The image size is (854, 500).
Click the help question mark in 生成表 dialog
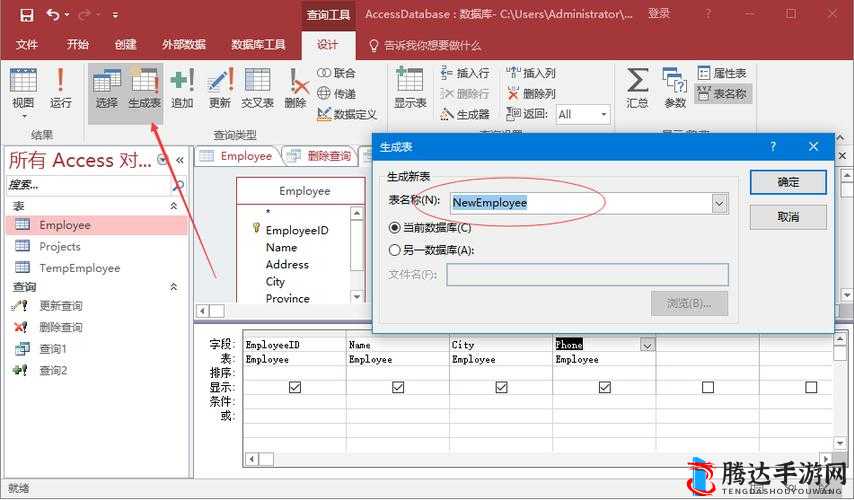pyautogui.click(x=773, y=147)
